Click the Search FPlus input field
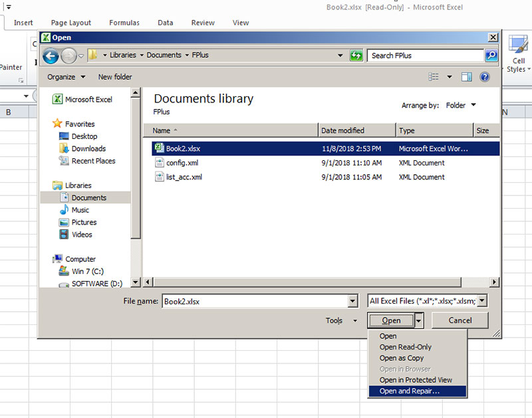 (x=425, y=55)
